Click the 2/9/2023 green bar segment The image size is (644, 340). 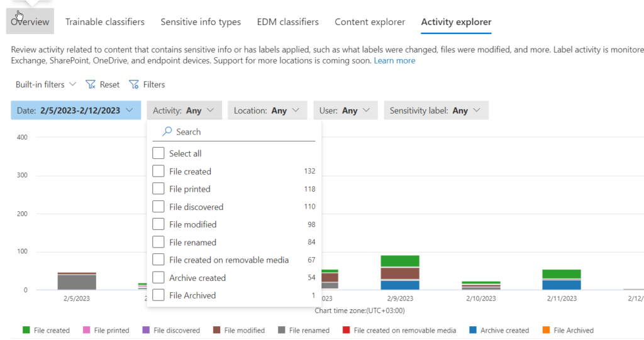400,261
